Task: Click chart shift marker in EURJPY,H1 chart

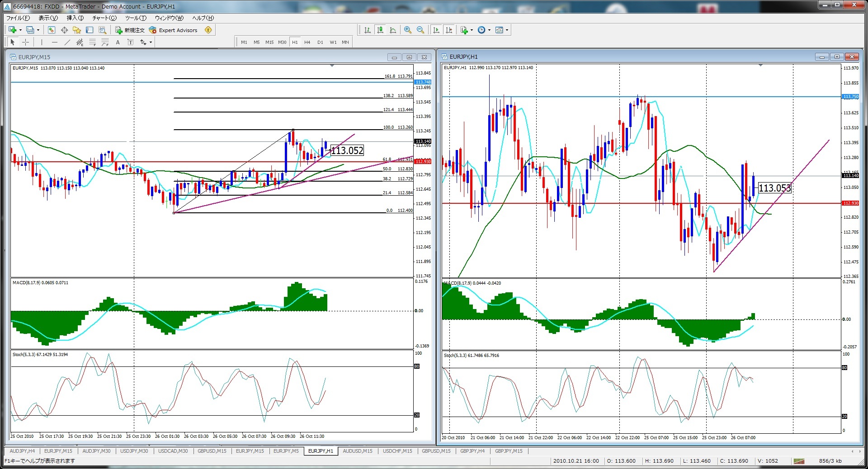Action: coord(760,66)
